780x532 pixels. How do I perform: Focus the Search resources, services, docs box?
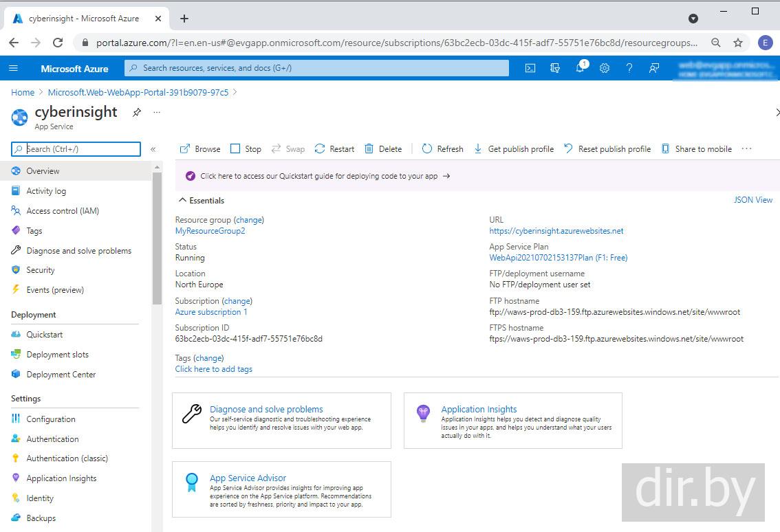(316, 68)
